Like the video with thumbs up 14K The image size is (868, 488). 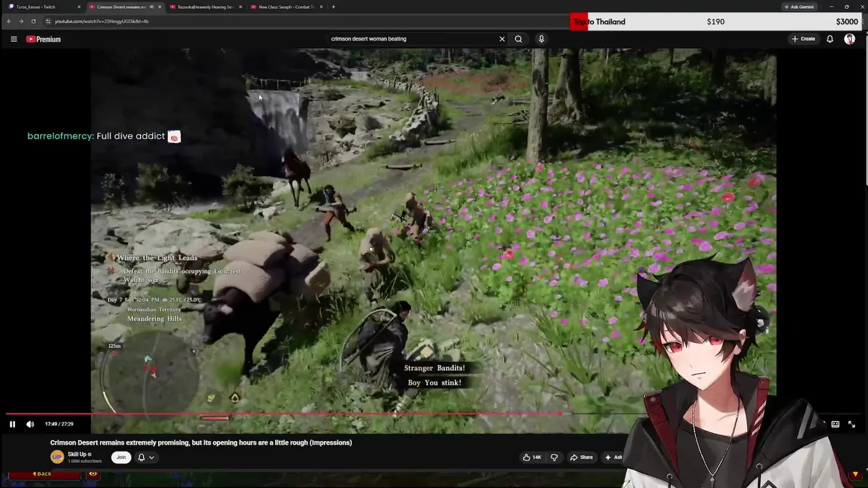coord(532,457)
